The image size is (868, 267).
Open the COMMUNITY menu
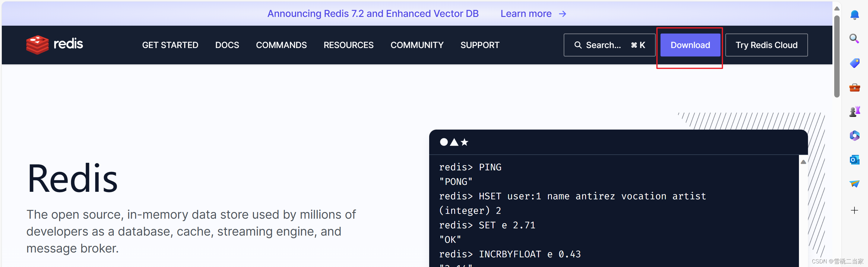click(417, 45)
